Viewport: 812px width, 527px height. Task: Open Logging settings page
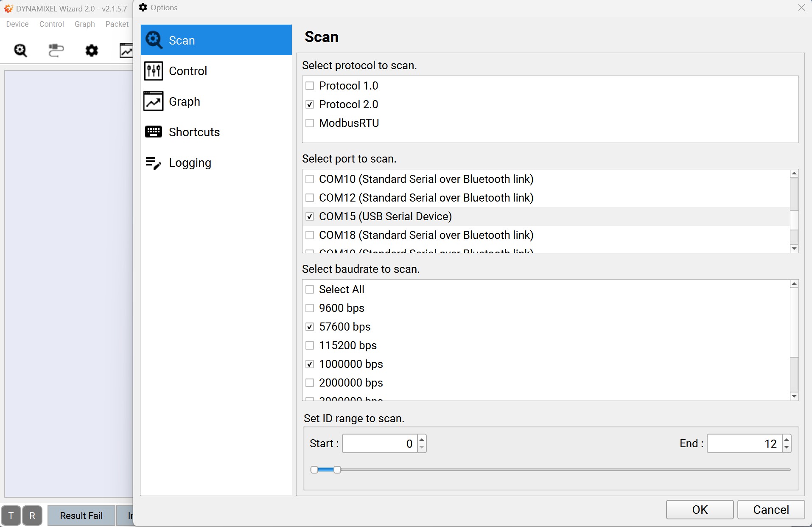(x=216, y=163)
